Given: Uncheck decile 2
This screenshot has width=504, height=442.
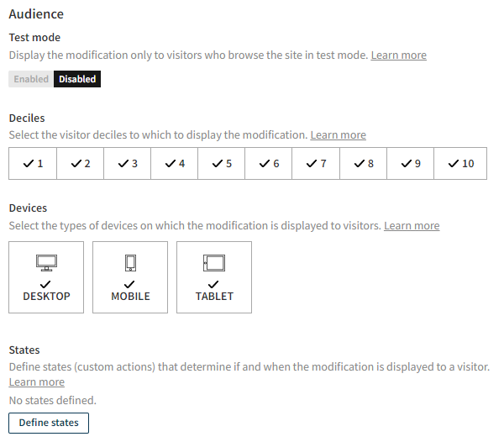Looking at the screenshot, I should (x=80, y=164).
